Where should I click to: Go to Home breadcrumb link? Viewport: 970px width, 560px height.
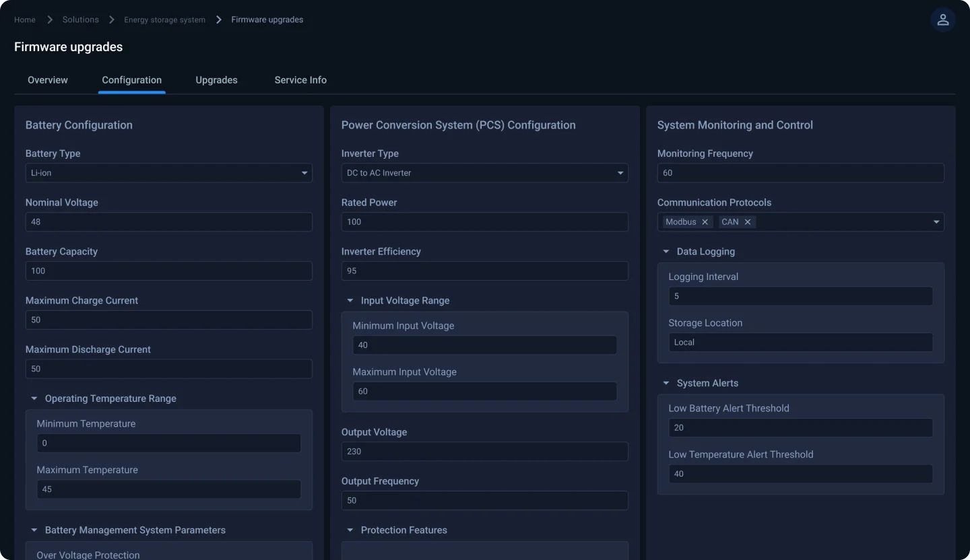click(x=25, y=20)
